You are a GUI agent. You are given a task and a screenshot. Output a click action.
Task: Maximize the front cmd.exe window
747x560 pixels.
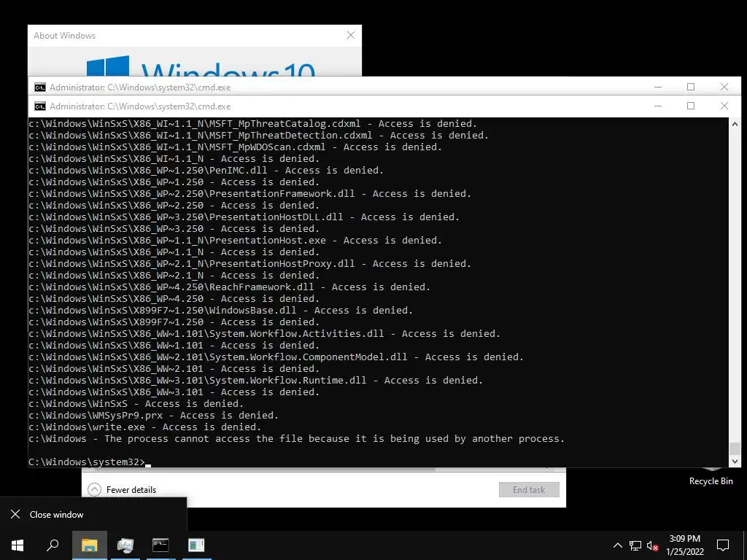point(691,106)
